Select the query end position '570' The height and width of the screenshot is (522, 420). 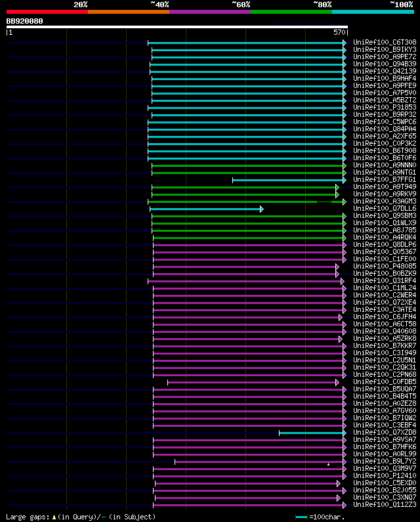[x=339, y=32]
